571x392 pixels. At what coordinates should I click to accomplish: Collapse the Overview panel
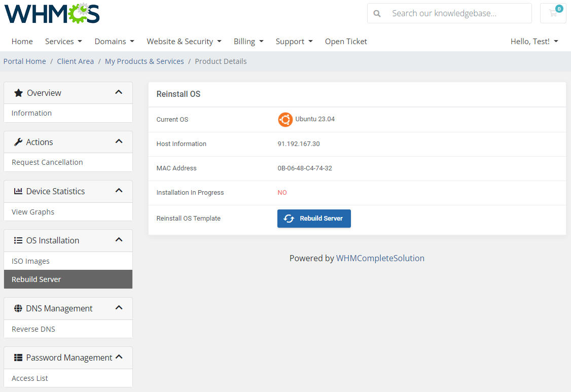(x=118, y=93)
